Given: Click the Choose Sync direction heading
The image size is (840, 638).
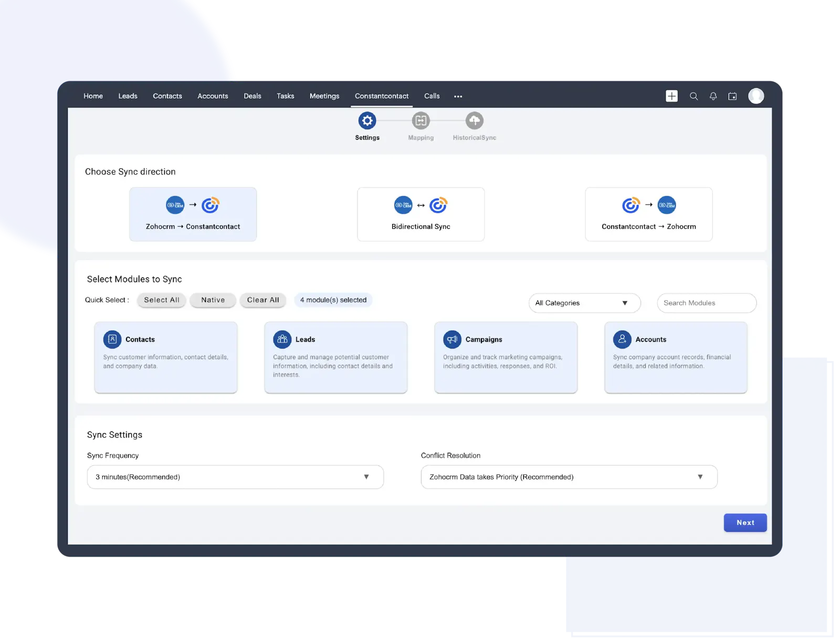Looking at the screenshot, I should [x=130, y=172].
